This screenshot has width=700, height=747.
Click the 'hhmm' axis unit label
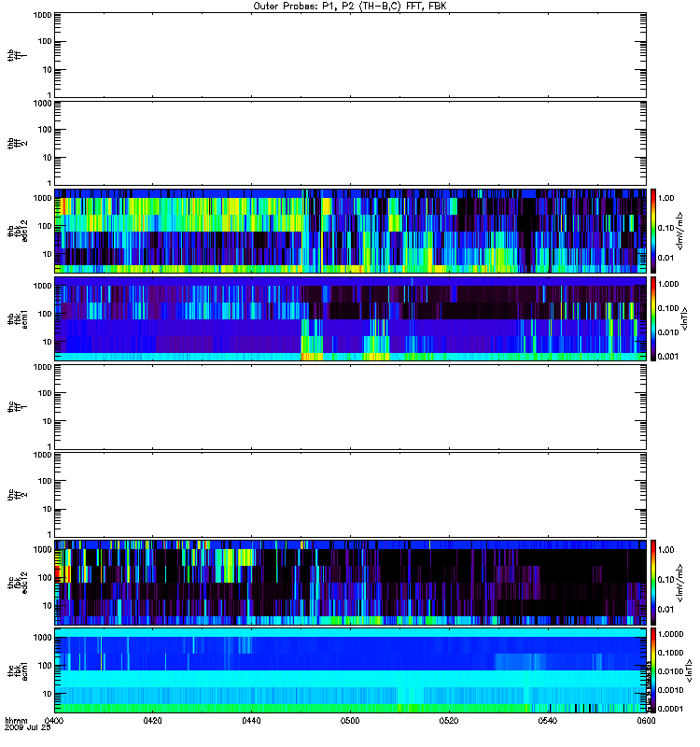16,720
